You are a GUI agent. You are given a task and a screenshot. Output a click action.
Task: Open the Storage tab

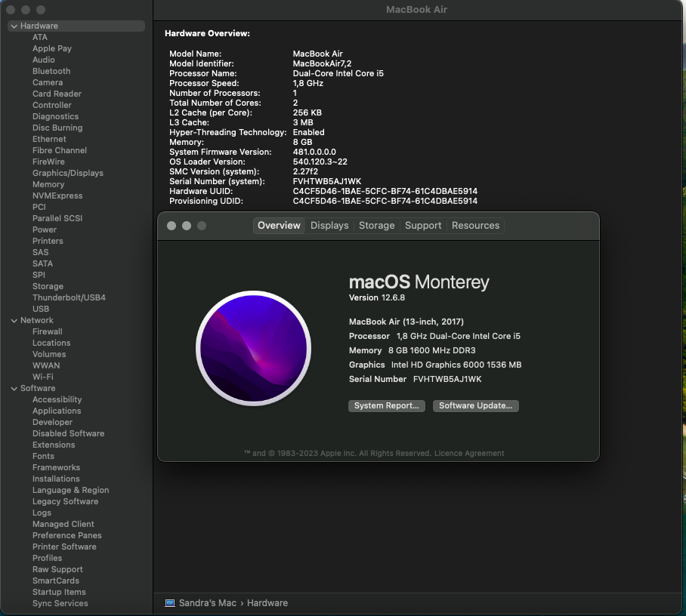[x=377, y=226]
